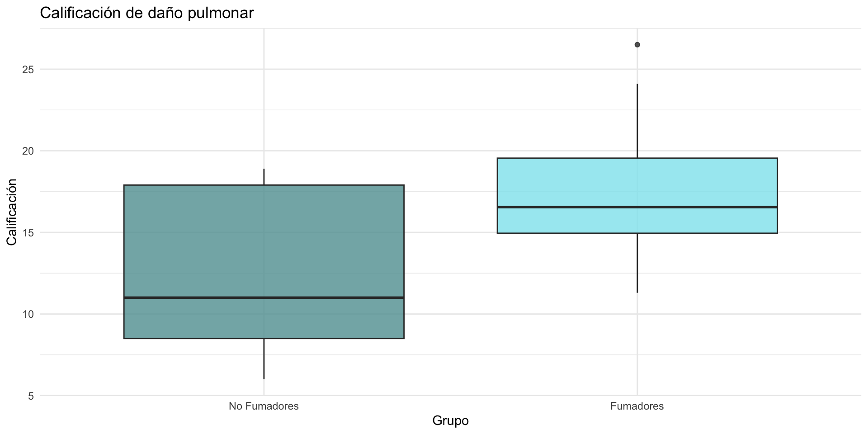Select the 'No Fumadores' x-axis category label
Image resolution: width=868 pixels, height=434 pixels.
(x=264, y=406)
